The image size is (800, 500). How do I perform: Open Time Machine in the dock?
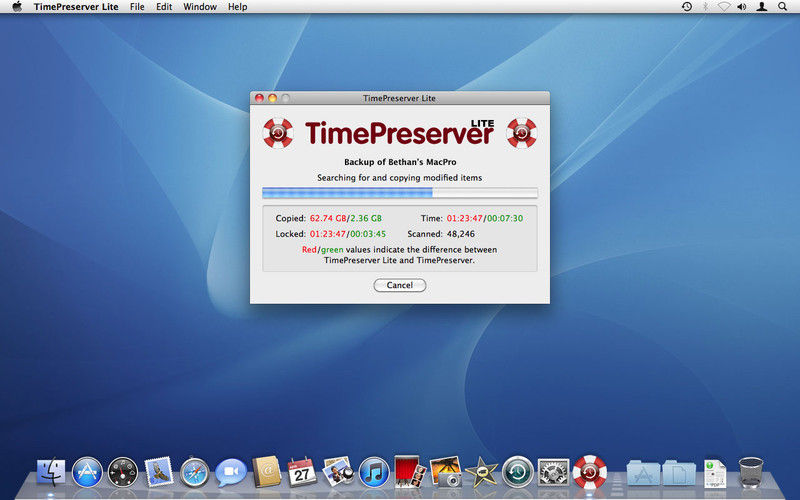(517, 472)
